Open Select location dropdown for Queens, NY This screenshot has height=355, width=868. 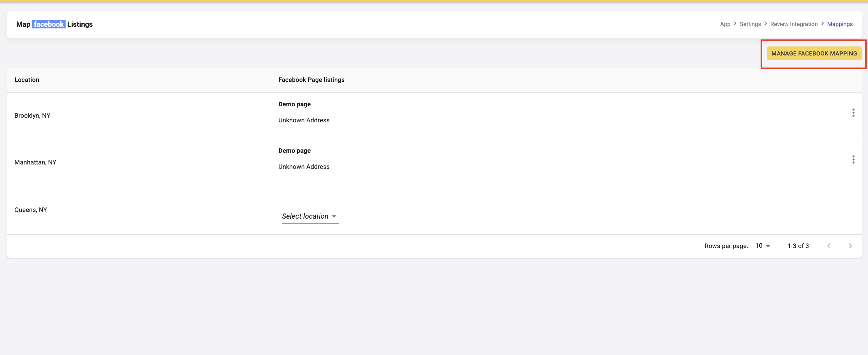pos(310,216)
